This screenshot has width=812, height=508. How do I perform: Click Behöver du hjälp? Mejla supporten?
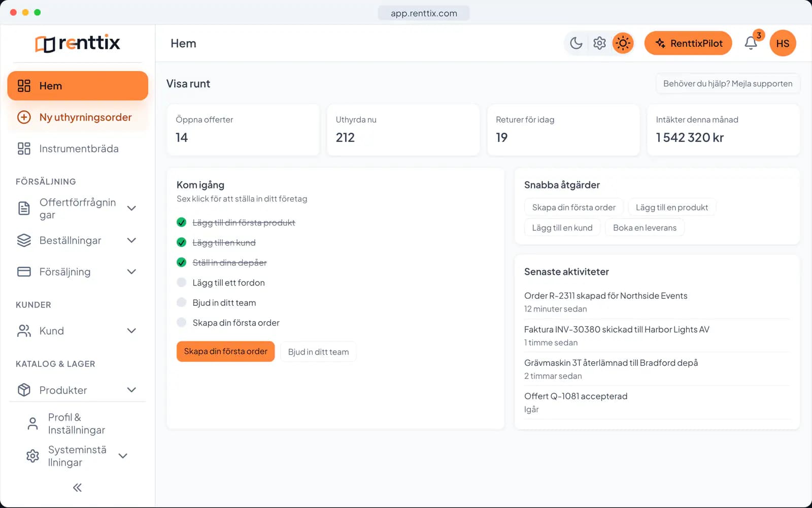pos(728,84)
